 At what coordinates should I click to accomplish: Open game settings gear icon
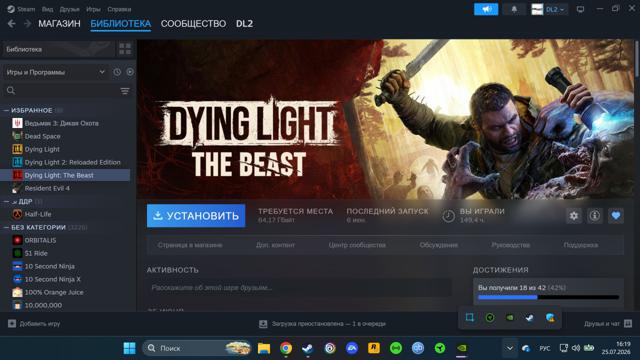point(573,216)
